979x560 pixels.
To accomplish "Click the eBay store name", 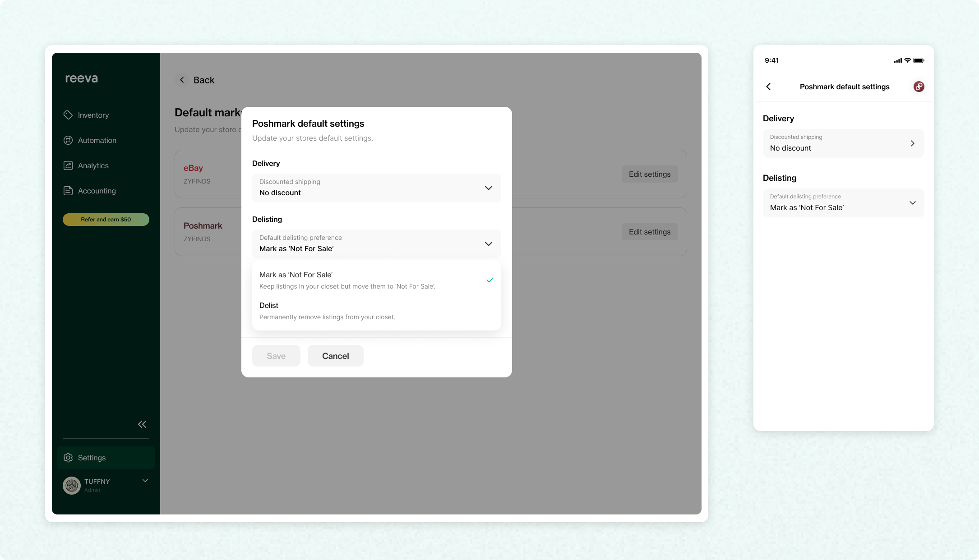I will click(x=193, y=168).
